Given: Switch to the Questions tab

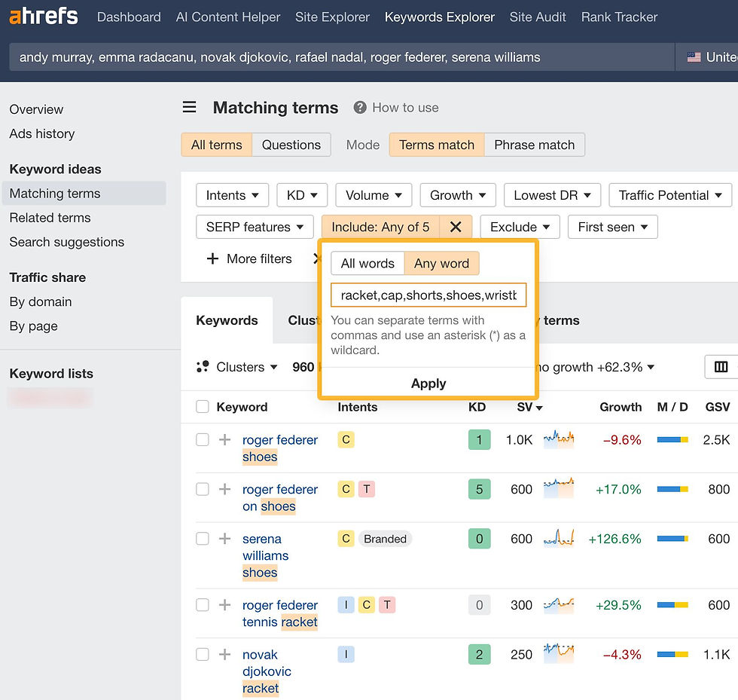Looking at the screenshot, I should coord(291,145).
